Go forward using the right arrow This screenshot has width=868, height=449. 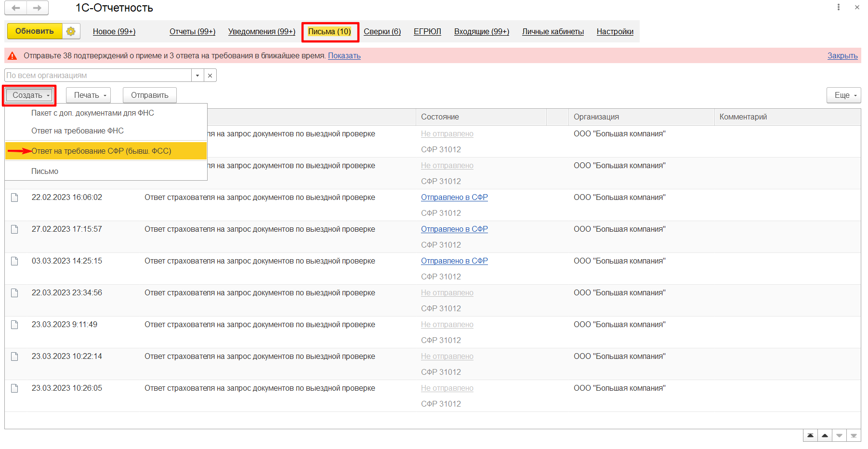[38, 8]
